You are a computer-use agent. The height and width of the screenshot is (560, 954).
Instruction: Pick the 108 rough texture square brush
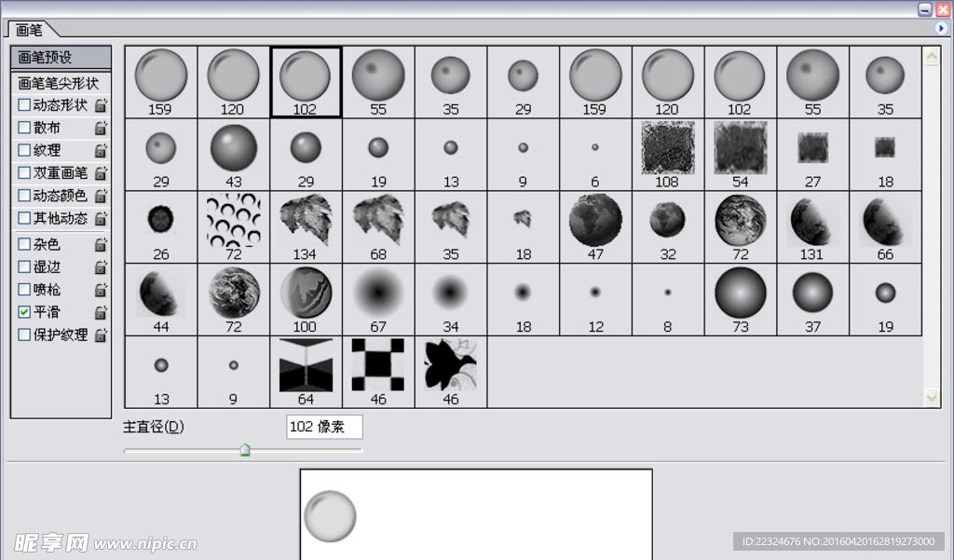[x=668, y=154]
